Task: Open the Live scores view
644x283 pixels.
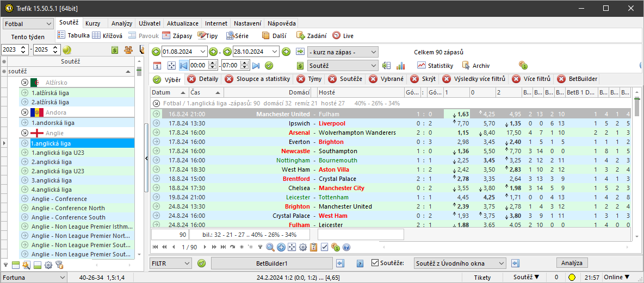Action: pos(343,36)
